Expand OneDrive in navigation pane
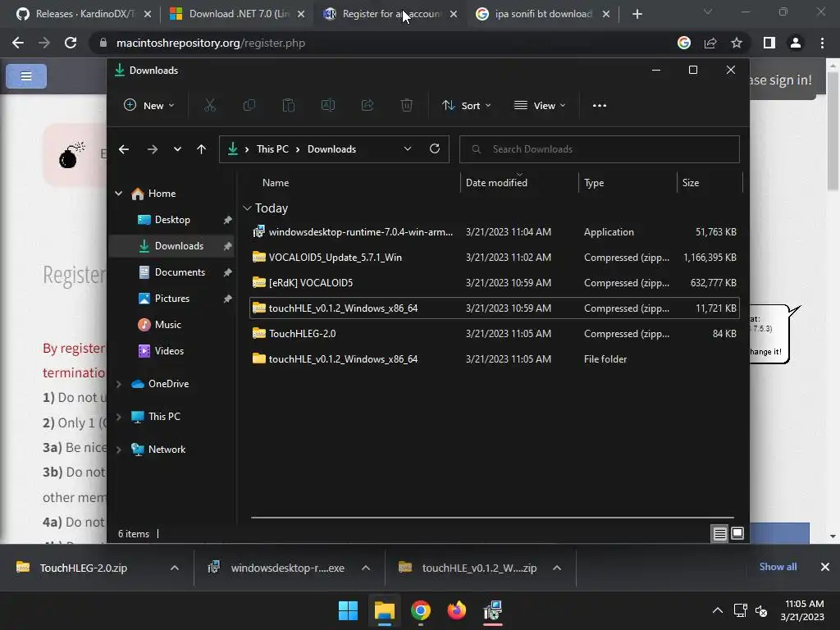 coord(118,384)
